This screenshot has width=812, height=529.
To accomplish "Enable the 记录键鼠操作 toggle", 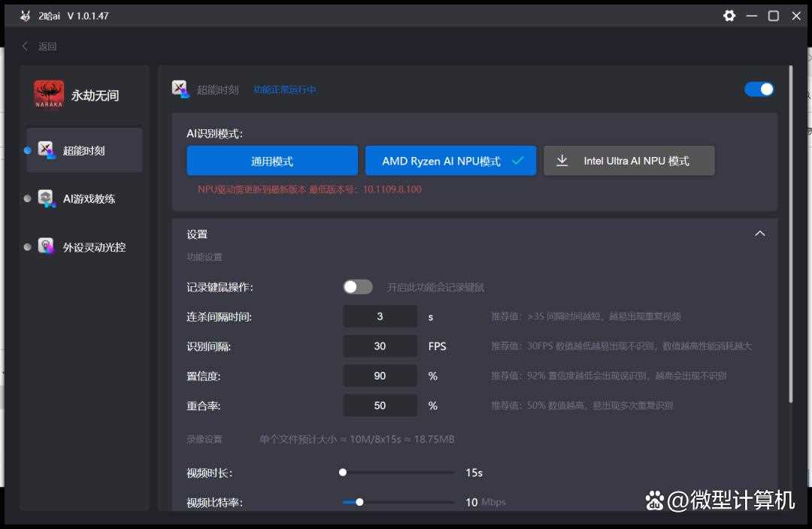I will click(358, 287).
